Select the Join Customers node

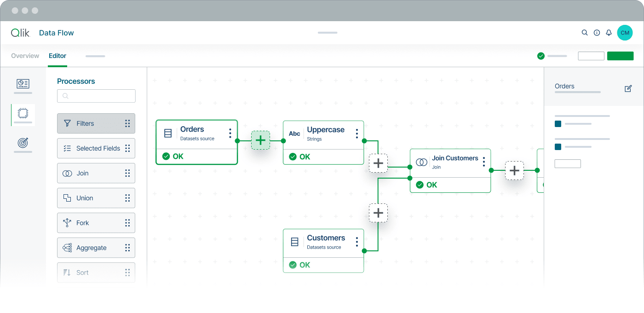tap(450, 171)
